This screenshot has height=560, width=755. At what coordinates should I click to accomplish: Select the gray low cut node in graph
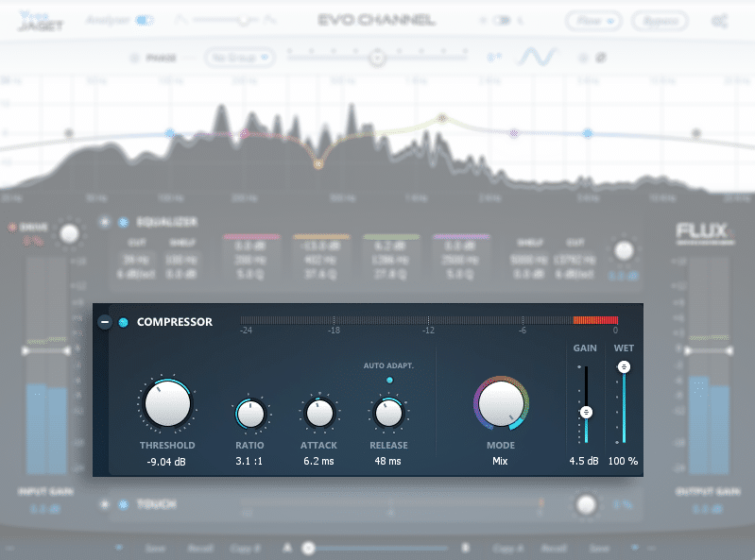coord(69,133)
